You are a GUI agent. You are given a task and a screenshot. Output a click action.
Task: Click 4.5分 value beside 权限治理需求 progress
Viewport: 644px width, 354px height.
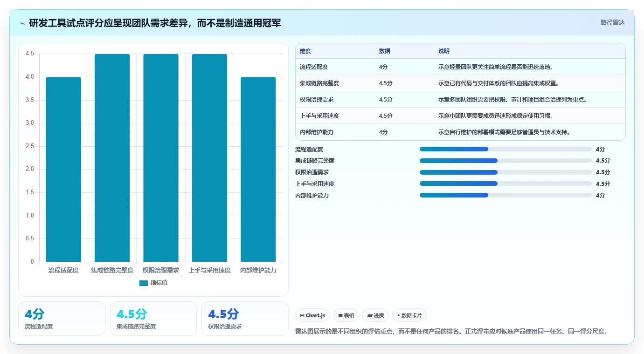click(603, 172)
